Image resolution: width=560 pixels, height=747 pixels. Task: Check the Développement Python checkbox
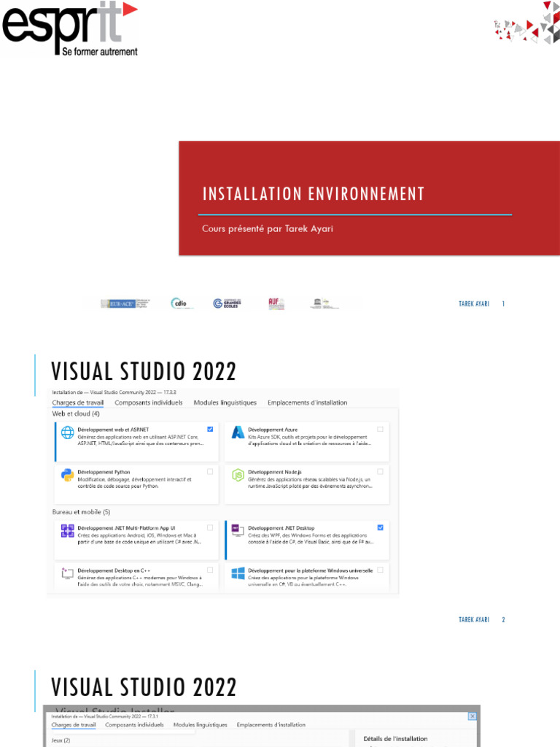point(210,472)
